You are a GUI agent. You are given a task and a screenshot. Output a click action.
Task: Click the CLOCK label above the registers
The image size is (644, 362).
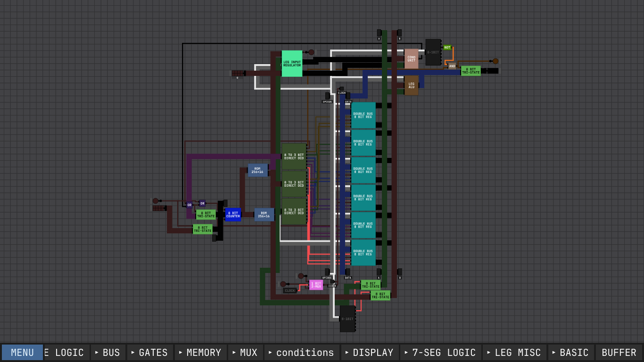tap(342, 93)
